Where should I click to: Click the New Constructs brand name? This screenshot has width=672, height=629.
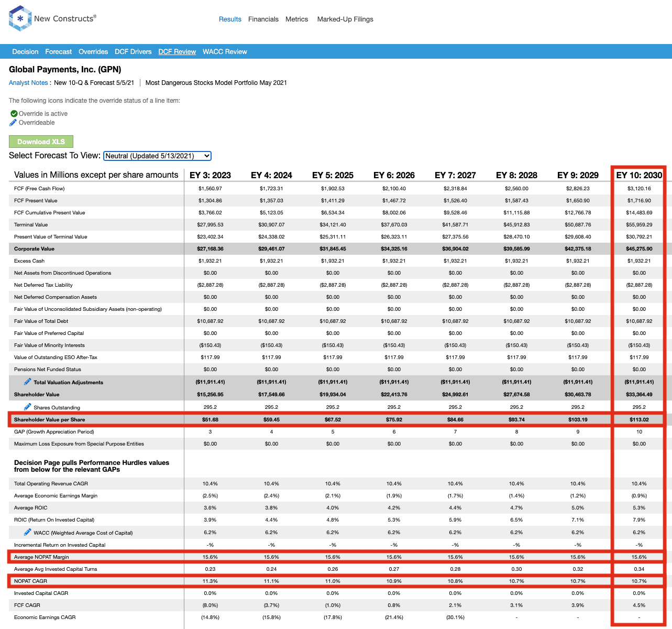(x=65, y=18)
